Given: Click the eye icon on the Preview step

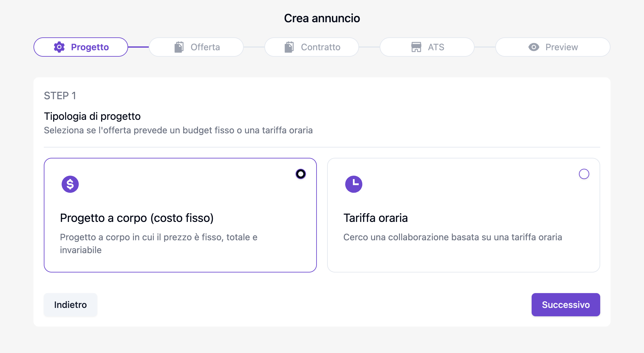Looking at the screenshot, I should (534, 47).
